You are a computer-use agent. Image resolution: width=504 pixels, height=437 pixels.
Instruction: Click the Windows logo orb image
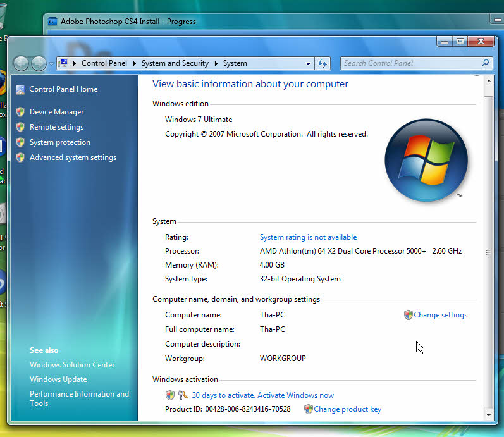[x=426, y=160]
